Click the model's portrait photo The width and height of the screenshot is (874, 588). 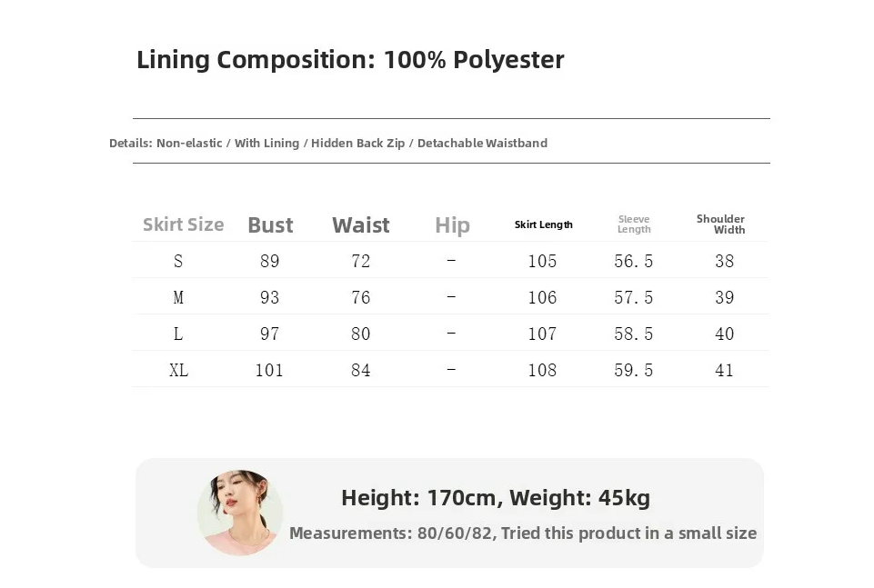pos(240,513)
